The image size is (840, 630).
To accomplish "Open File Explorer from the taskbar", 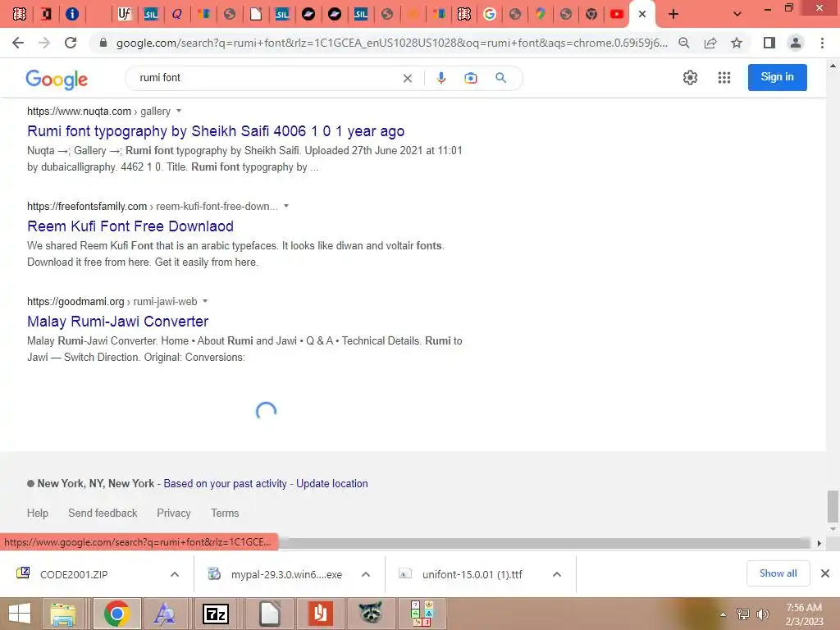I will [63, 614].
